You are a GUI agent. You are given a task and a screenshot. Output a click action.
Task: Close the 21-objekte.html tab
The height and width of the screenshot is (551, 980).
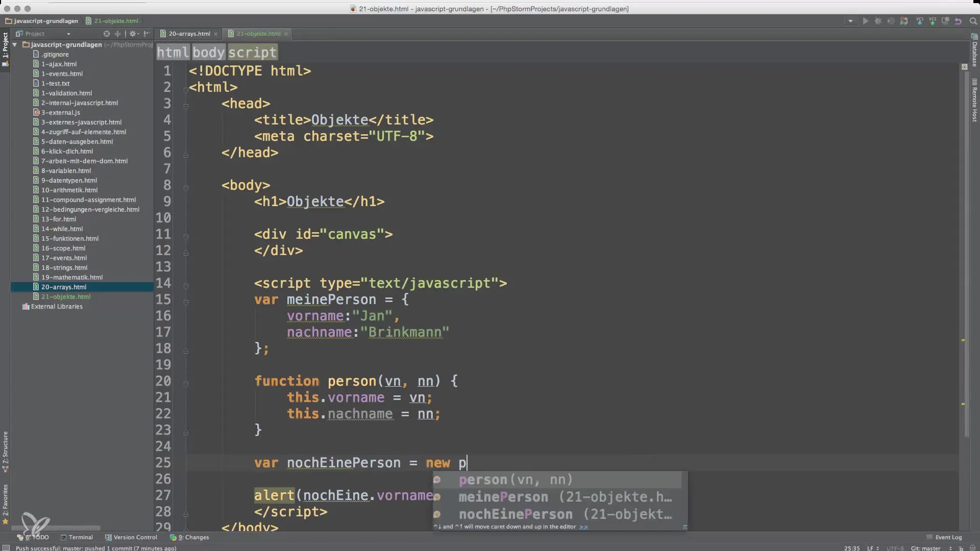tap(286, 34)
